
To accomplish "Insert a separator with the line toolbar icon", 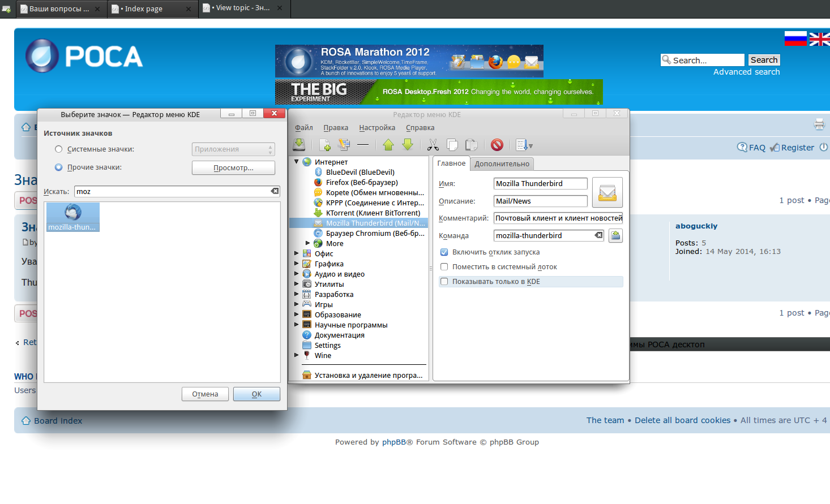I will tap(363, 145).
